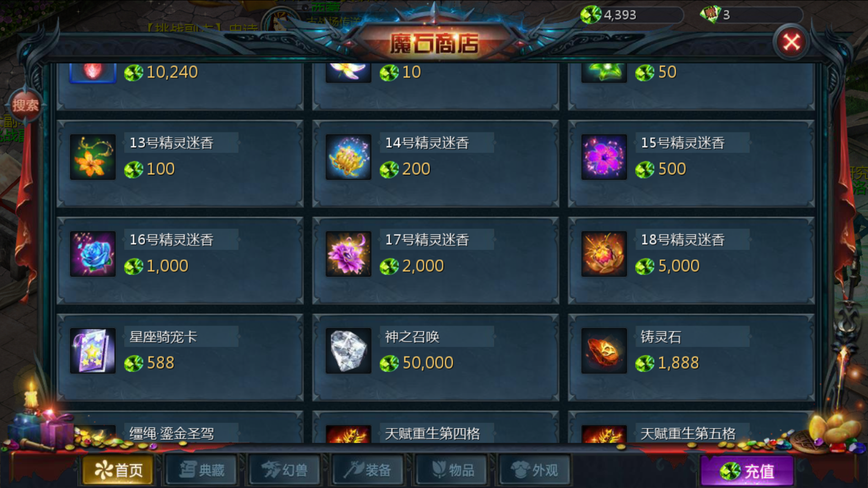
Task: Open the 首页 tab
Action: pyautogui.click(x=118, y=470)
